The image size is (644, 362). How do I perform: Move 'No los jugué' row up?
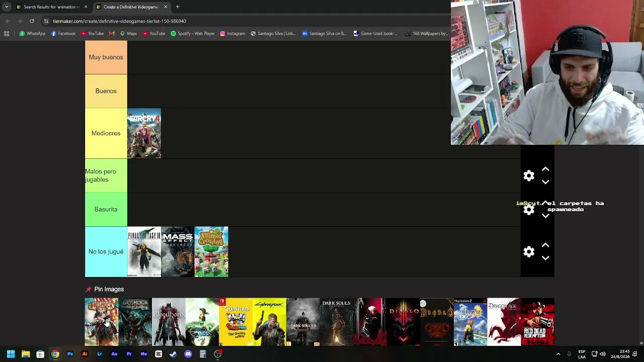[545, 245]
